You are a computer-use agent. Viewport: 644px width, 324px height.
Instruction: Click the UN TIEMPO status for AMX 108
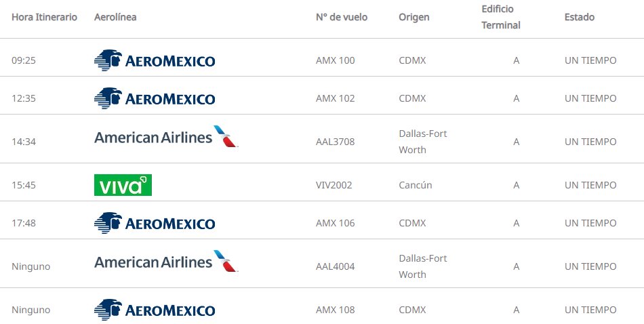pos(590,310)
